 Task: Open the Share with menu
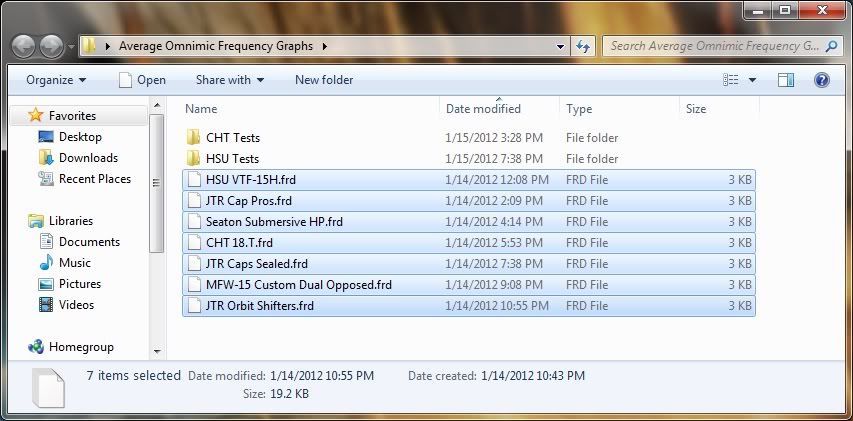[x=230, y=80]
